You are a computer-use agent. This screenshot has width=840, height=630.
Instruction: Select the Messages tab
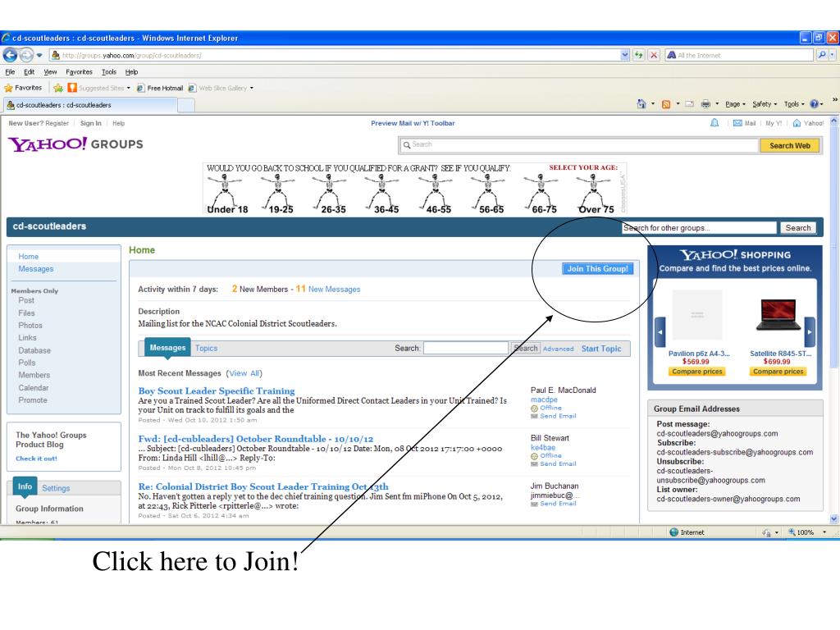tap(167, 348)
